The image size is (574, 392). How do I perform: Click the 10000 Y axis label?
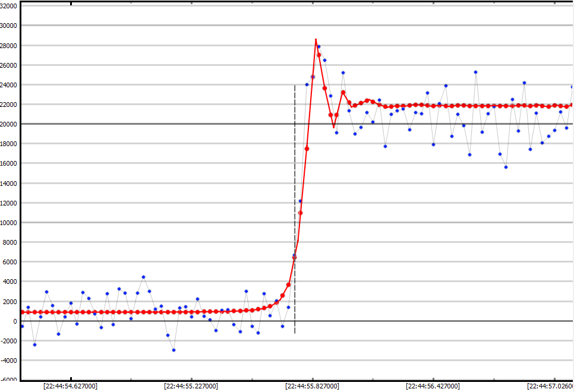pyautogui.click(x=10, y=223)
